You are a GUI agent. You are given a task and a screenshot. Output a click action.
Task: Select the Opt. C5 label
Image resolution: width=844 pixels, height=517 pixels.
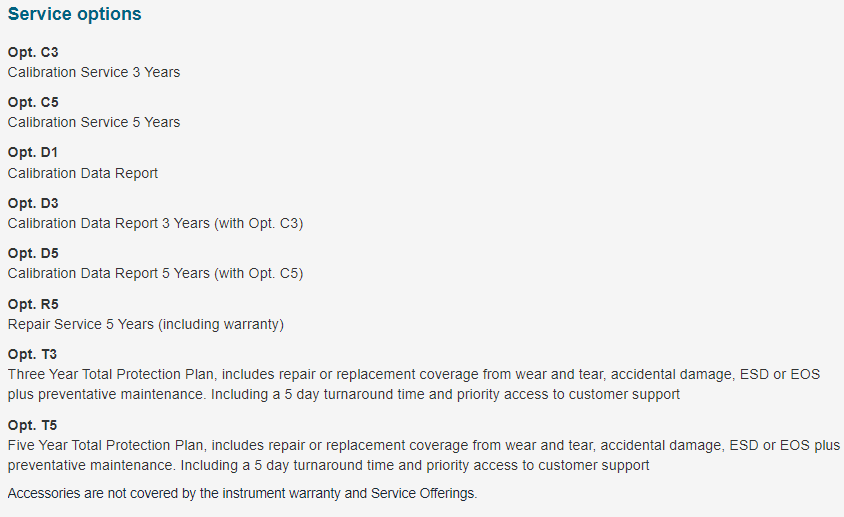click(x=33, y=102)
